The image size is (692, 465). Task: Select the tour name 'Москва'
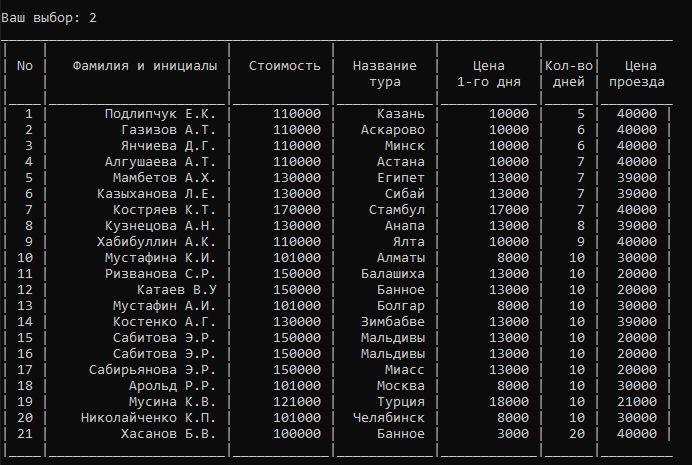(x=401, y=386)
